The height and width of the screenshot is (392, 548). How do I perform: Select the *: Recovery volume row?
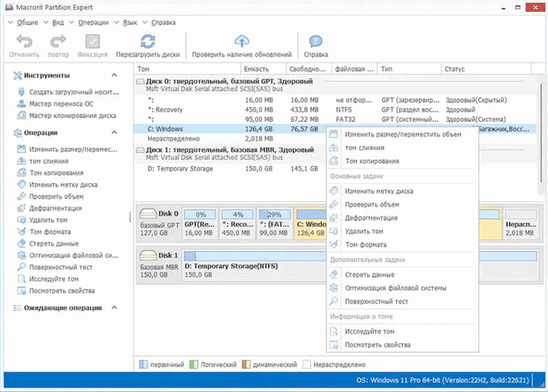coord(336,110)
